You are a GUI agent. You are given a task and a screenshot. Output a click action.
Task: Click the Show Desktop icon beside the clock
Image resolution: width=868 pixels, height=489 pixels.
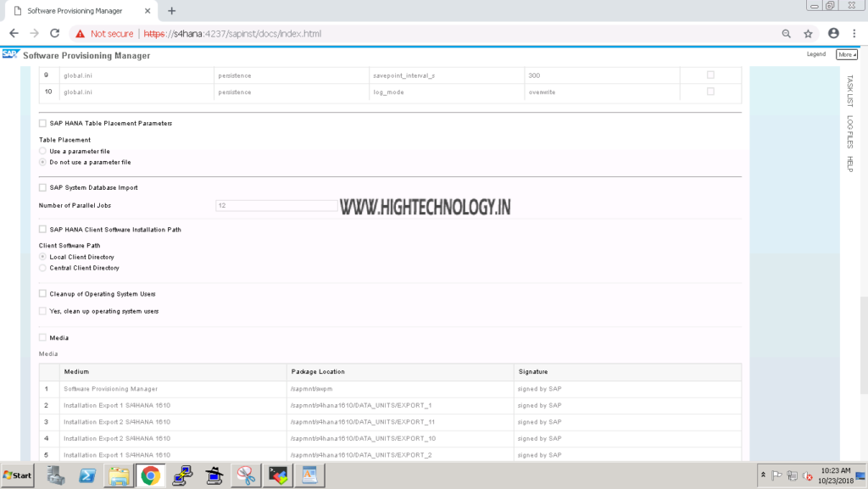pos(861,475)
